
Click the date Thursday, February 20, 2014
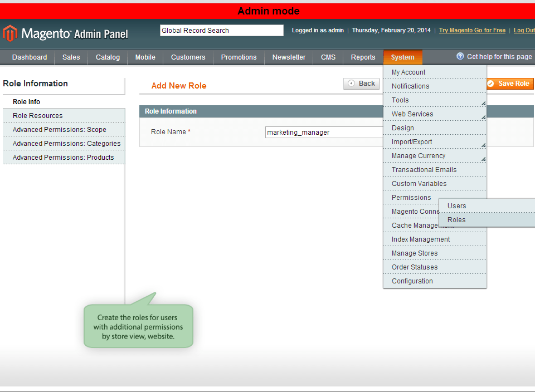[x=391, y=30]
